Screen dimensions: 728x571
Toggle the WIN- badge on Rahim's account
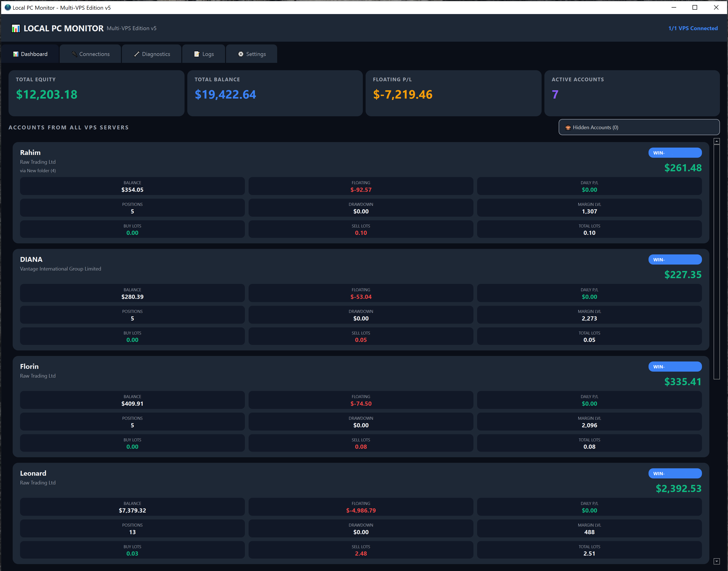coord(675,152)
